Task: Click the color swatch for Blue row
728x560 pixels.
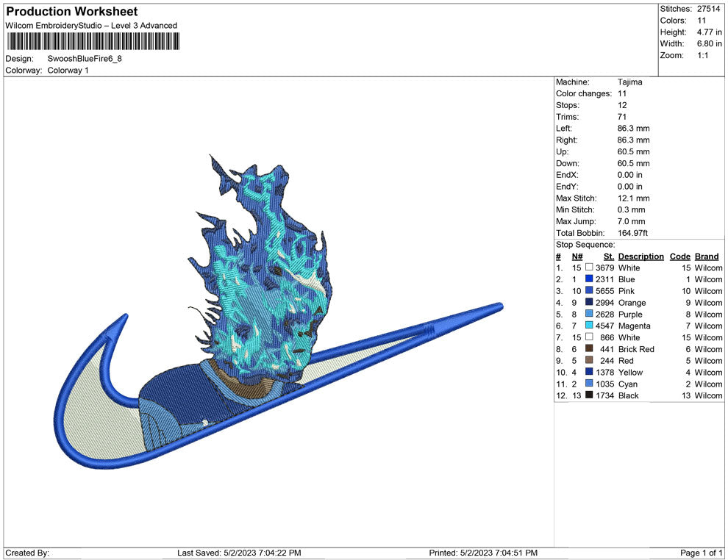Action: (x=589, y=279)
